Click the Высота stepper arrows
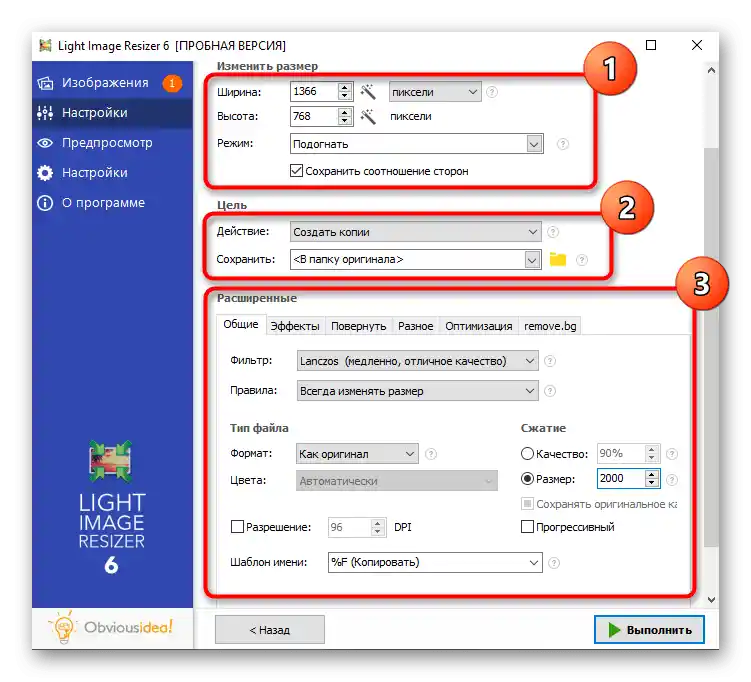 point(344,116)
